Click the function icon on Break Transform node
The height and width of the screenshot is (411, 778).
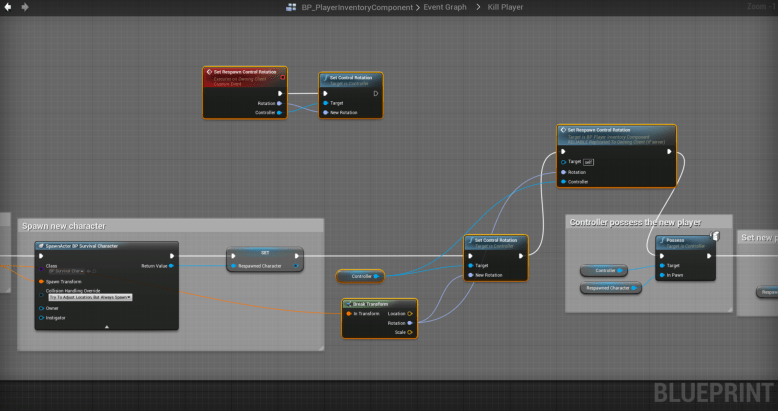pos(346,303)
